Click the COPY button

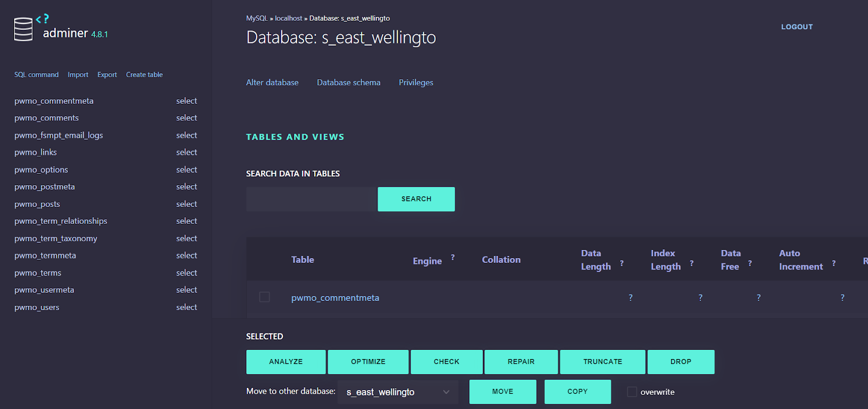[577, 392]
